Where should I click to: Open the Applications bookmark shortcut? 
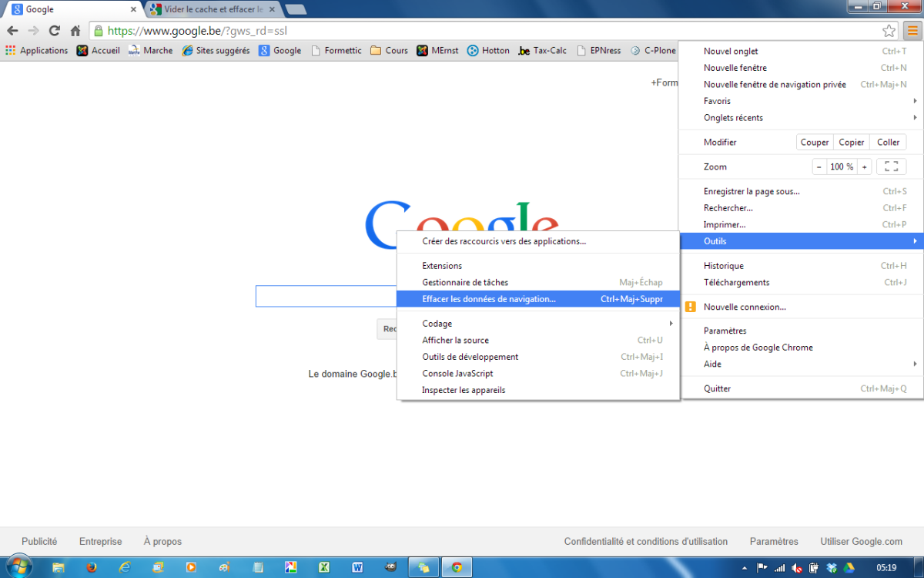pyautogui.click(x=37, y=51)
